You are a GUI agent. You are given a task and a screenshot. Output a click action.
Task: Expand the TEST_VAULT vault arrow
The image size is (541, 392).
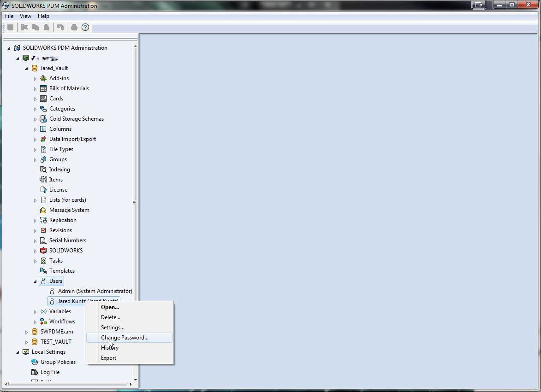(26, 342)
